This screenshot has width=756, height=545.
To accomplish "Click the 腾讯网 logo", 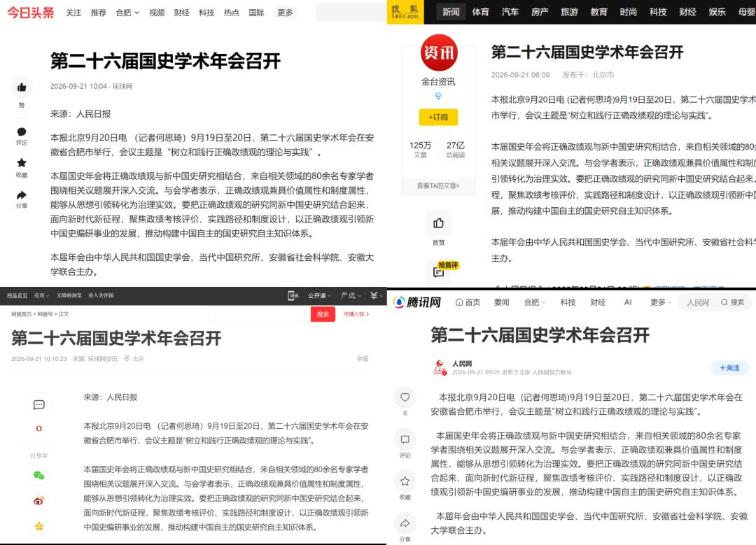I will click(x=417, y=302).
